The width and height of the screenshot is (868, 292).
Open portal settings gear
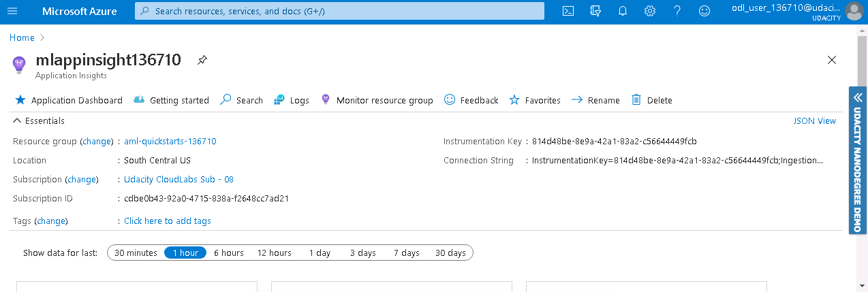[x=650, y=11]
